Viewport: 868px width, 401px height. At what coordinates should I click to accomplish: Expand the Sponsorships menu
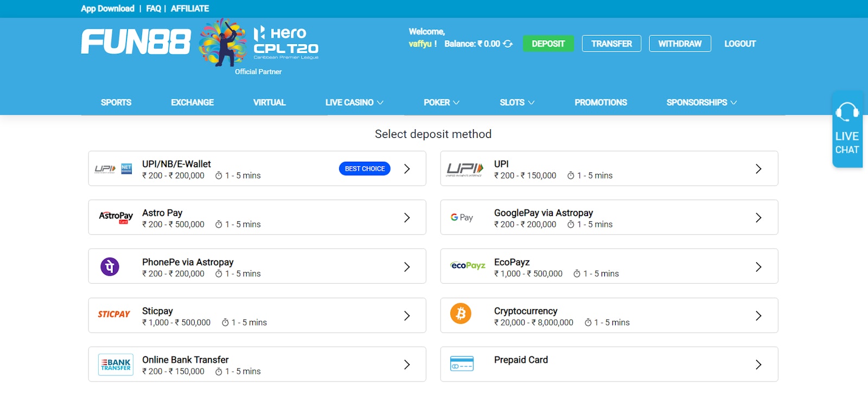(701, 103)
